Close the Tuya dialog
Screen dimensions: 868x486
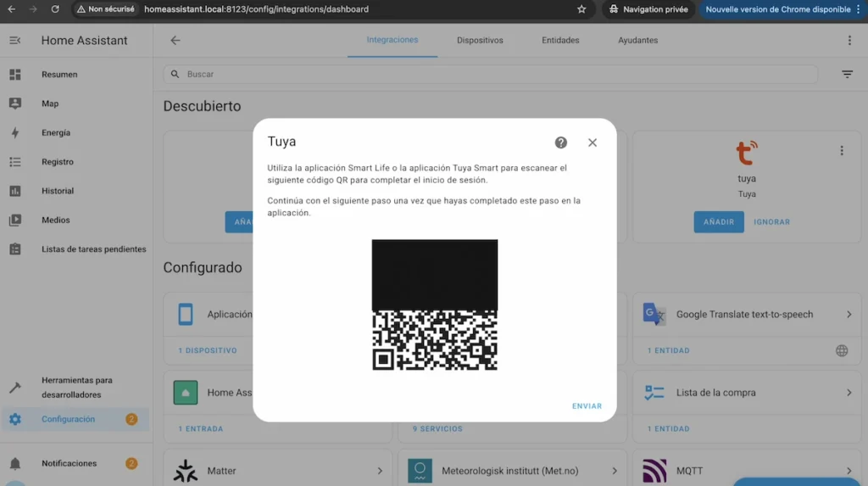(593, 142)
